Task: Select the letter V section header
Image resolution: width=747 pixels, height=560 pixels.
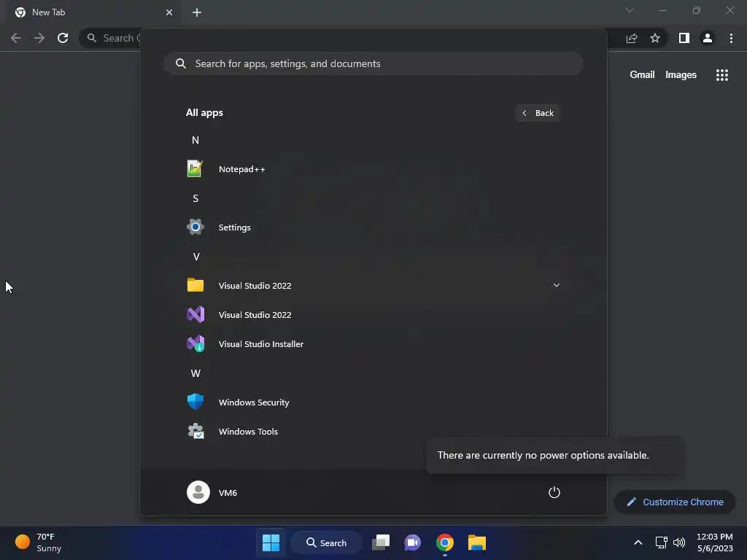Action: point(196,257)
